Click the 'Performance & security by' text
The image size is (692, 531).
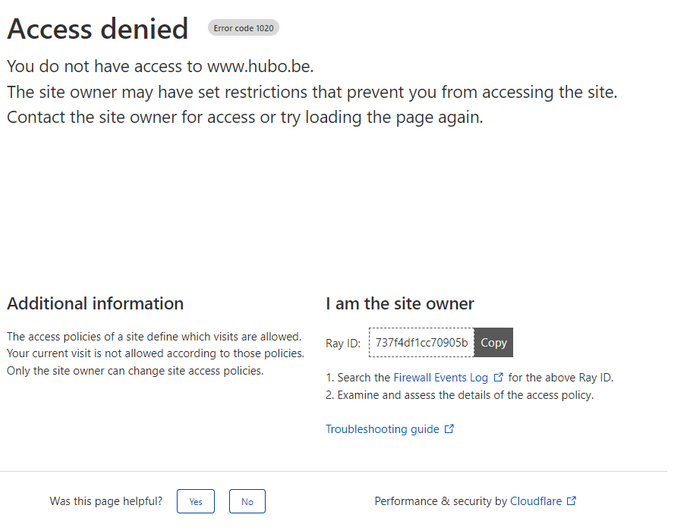440,501
